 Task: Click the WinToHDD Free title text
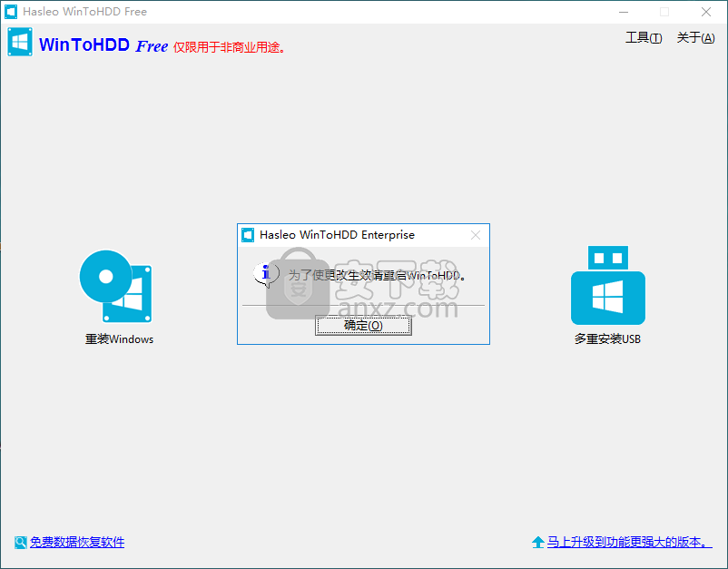coord(103,45)
